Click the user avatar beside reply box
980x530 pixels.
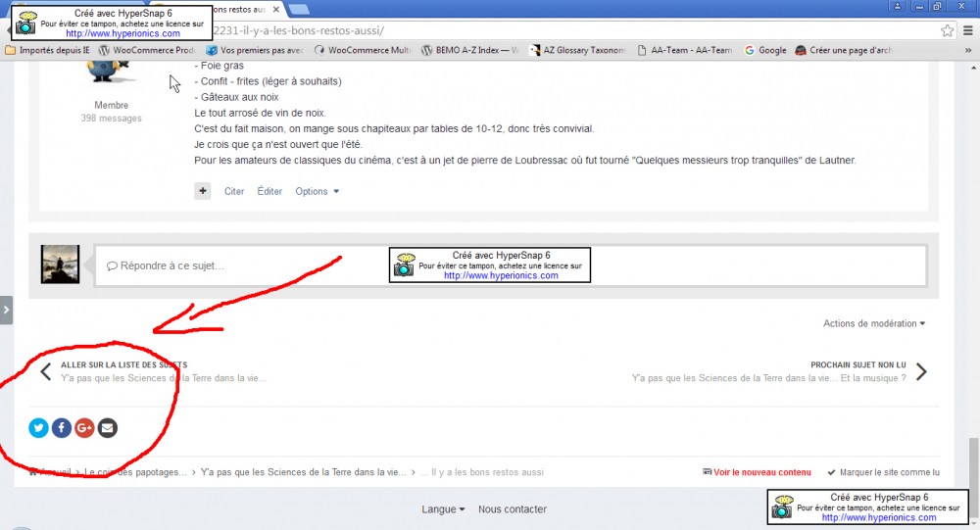pyautogui.click(x=60, y=265)
